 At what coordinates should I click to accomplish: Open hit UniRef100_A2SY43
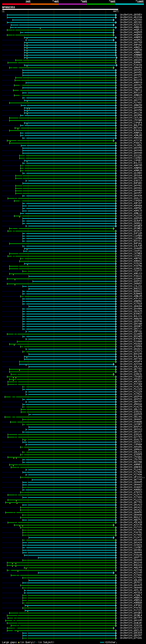click(x=131, y=20)
